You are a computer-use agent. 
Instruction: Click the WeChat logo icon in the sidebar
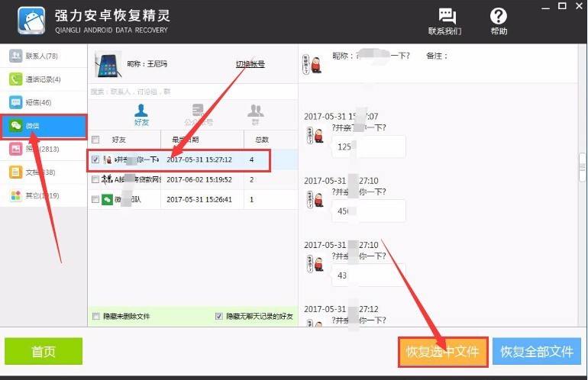point(16,126)
